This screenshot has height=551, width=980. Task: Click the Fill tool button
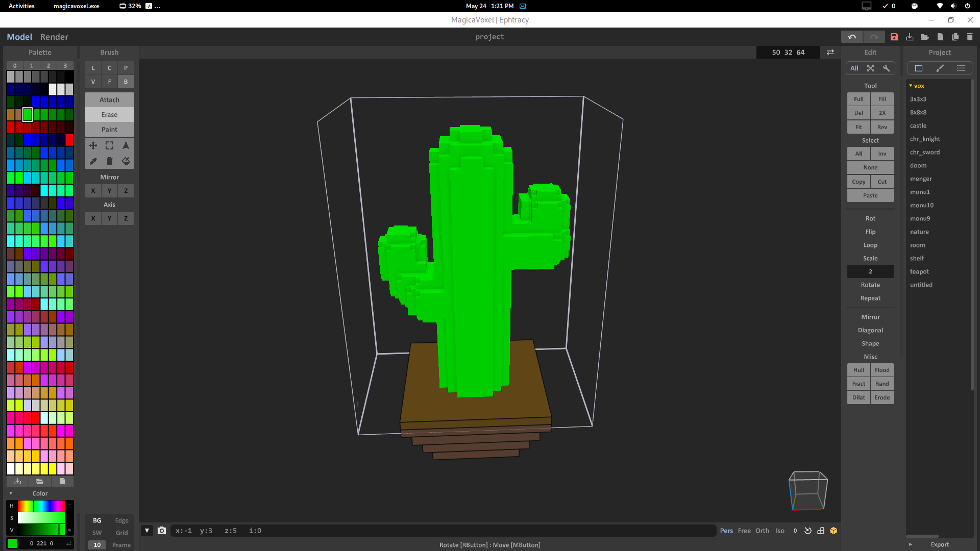882,99
